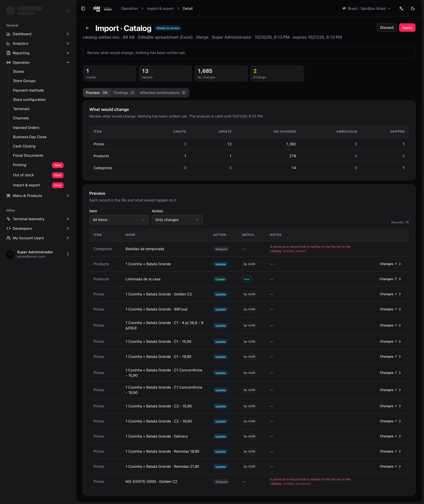This screenshot has height=504, width=424.
Task: Switch to the Findings tab
Action: pos(124,93)
